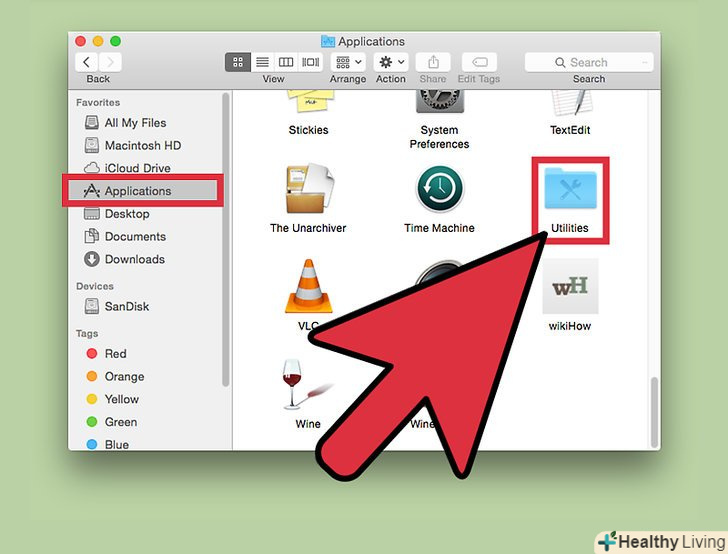
Task: Click the Downloads arrow icon
Action: 92,259
